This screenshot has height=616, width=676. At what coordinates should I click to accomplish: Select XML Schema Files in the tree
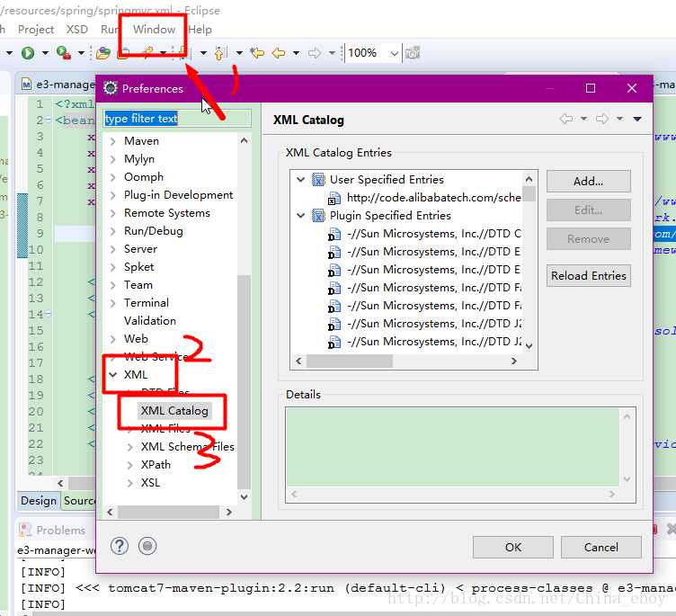pyautogui.click(x=188, y=447)
